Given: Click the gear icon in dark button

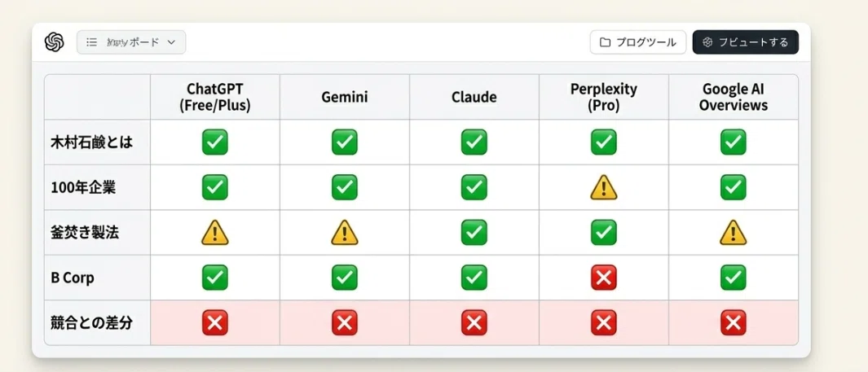Looking at the screenshot, I should coord(707,42).
